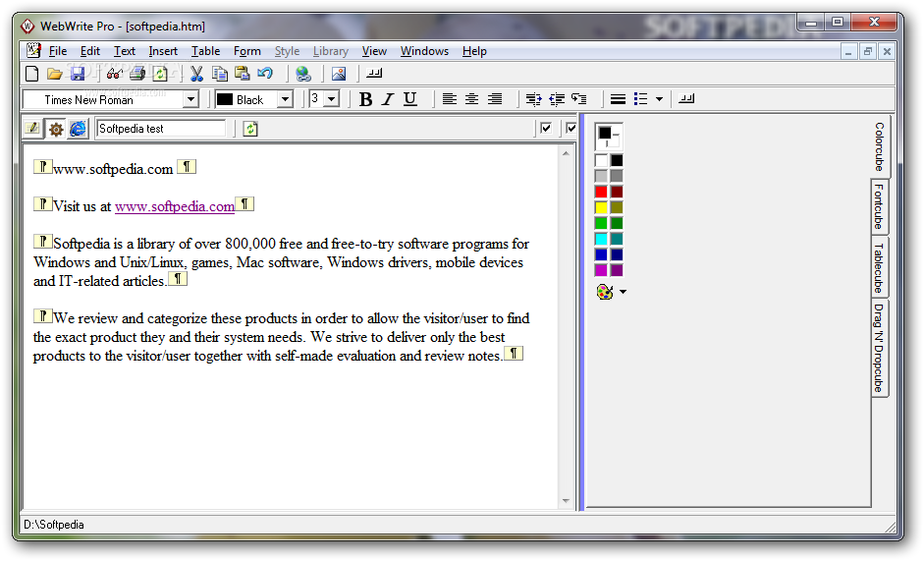Toggle the second checkbox by the splitter

pos(571,128)
